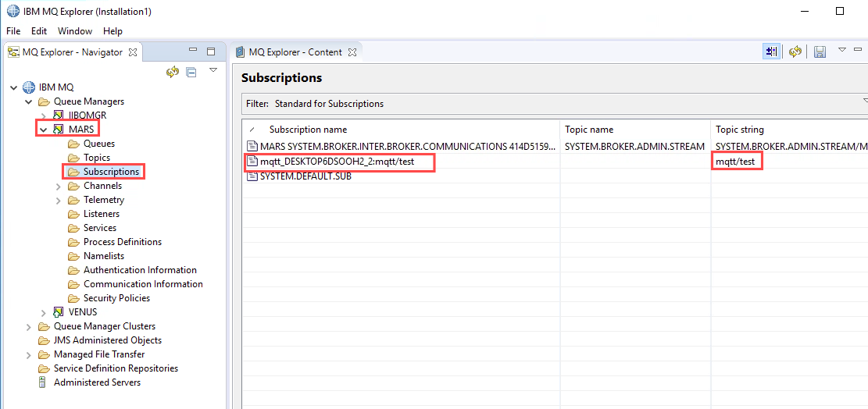Click the IIBQMGR queue manager icon
Viewport: 868px width, 409px height.
tap(59, 116)
